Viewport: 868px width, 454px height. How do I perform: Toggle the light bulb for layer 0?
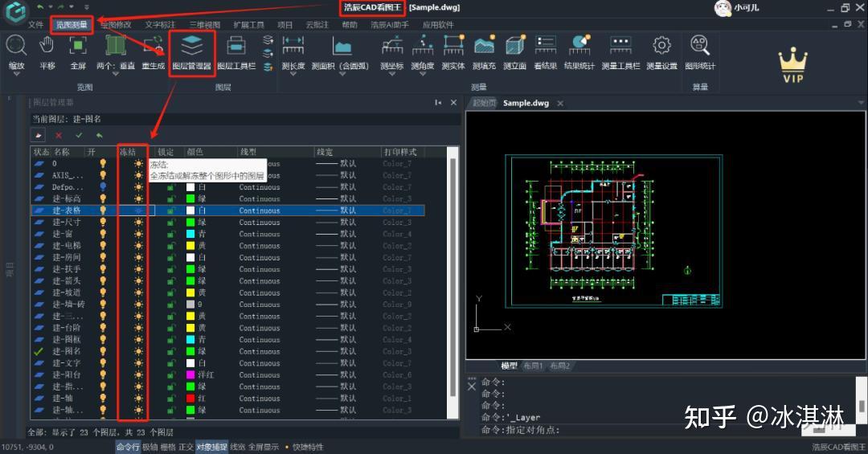click(x=103, y=163)
